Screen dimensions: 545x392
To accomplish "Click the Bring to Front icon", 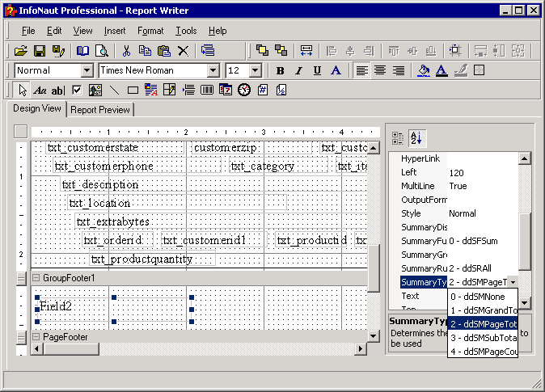I will 262,50.
